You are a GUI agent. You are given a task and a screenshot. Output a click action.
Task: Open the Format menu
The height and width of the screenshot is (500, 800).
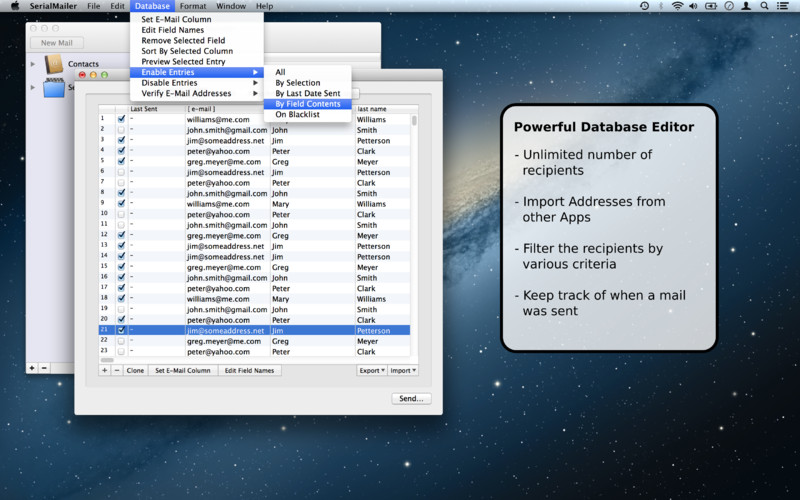tap(193, 6)
